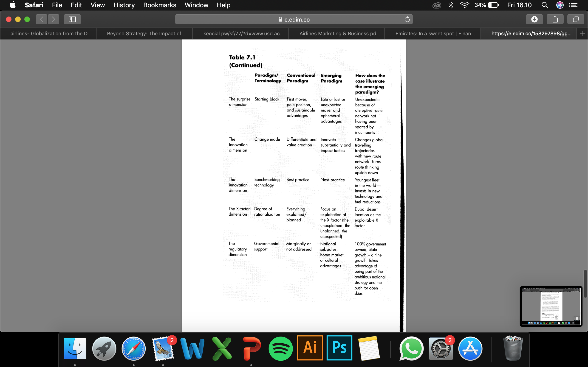This screenshot has height=367, width=588.
Task: Click the Bluetooth status icon in menu bar
Action: tap(450, 5)
